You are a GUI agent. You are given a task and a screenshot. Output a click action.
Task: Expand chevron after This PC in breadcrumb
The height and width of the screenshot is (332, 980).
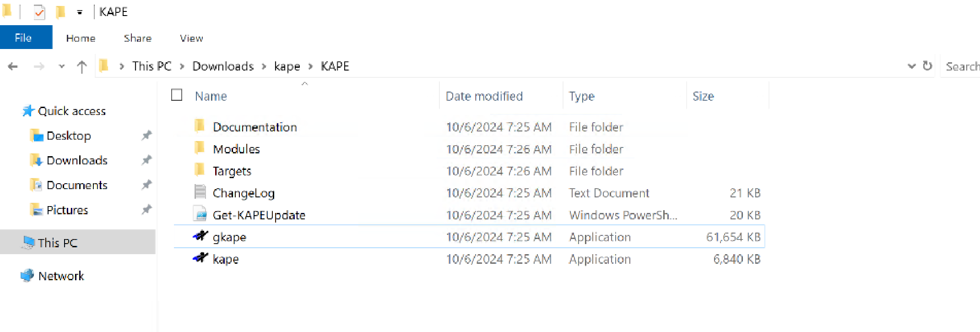[182, 66]
